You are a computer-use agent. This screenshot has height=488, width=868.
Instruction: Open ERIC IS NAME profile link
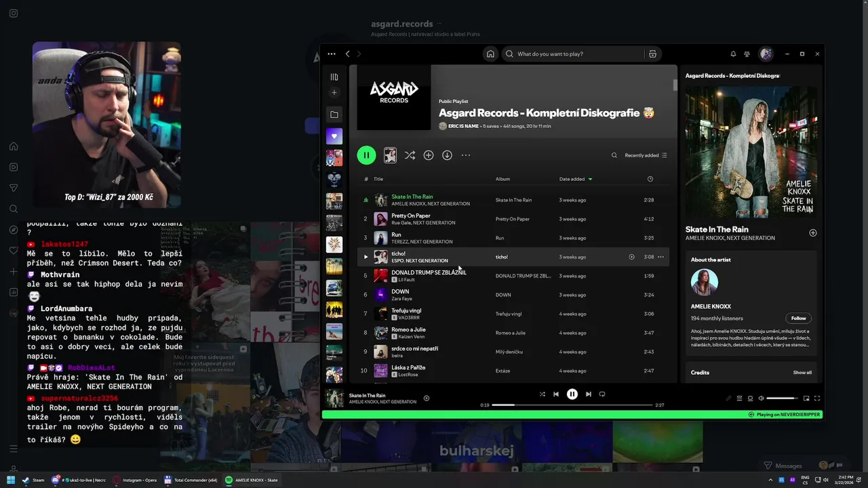tap(464, 126)
